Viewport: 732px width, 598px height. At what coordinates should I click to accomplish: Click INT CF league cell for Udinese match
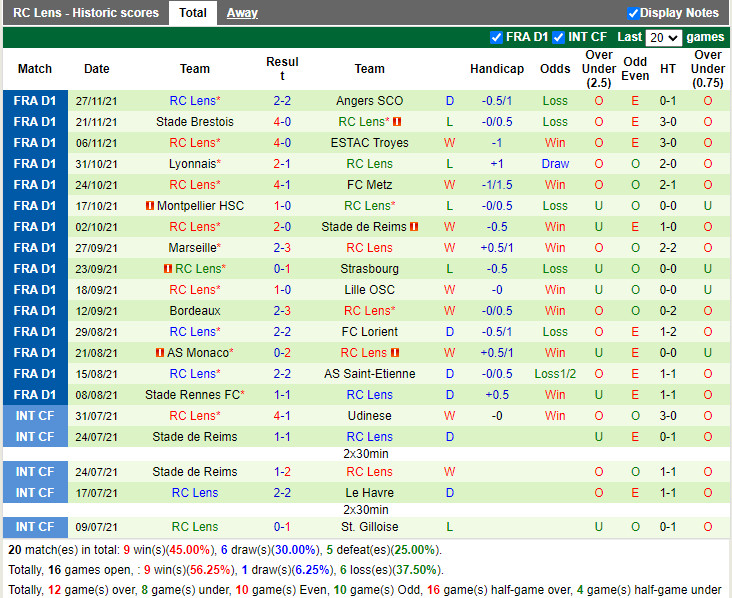coord(35,416)
